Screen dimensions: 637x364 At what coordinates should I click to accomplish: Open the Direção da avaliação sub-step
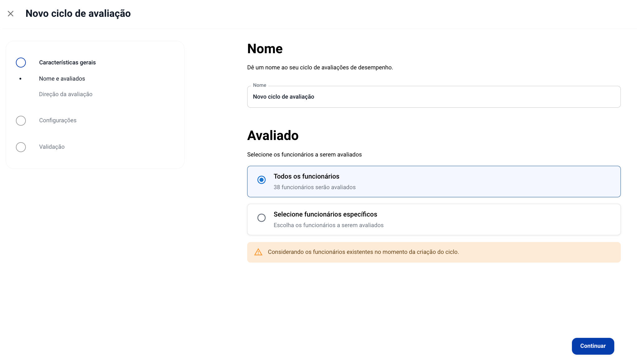coord(66,94)
